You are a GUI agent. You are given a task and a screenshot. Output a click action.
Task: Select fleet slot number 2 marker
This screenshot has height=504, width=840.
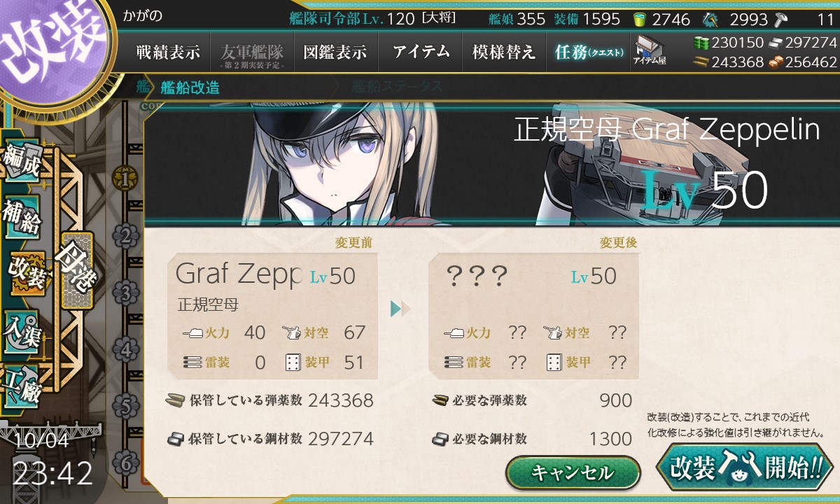click(x=126, y=236)
